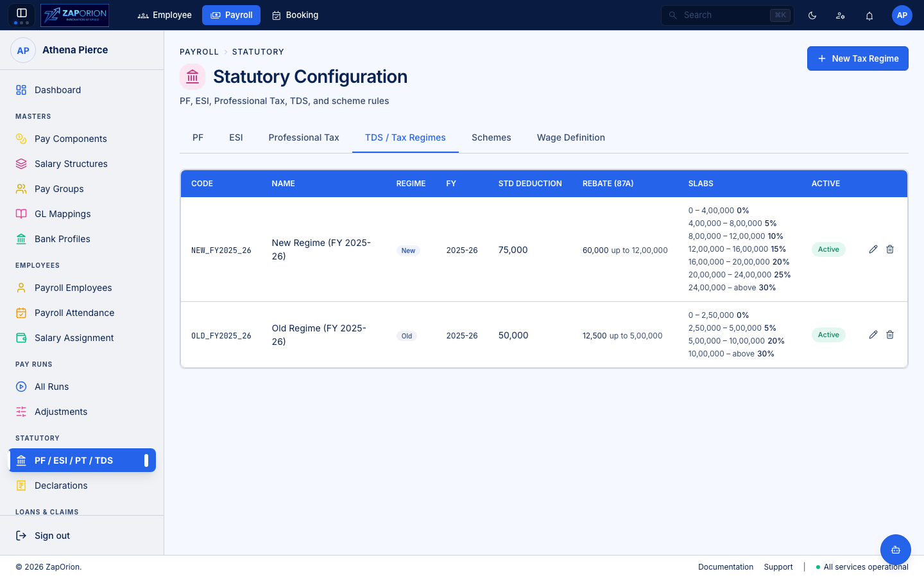Switch to Booking top navigation
Image resolution: width=924 pixels, height=578 pixels.
[295, 15]
